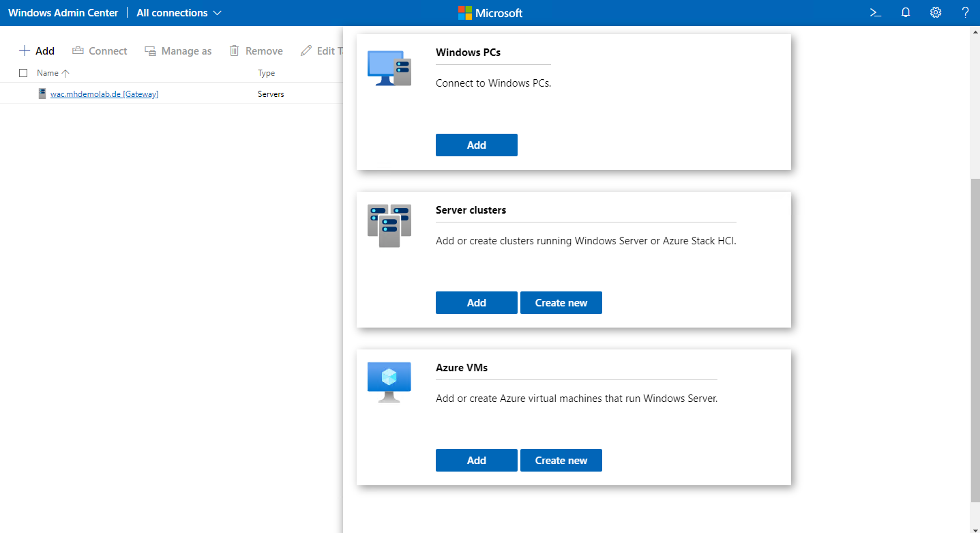The height and width of the screenshot is (533, 980).
Task: Click the Server clusters icon
Action: [x=389, y=225]
